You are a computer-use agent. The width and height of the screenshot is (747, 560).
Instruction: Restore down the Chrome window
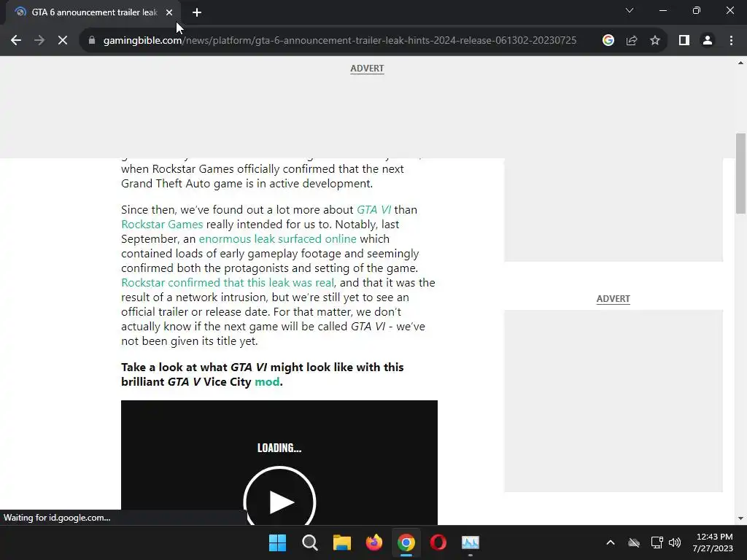[697, 10]
